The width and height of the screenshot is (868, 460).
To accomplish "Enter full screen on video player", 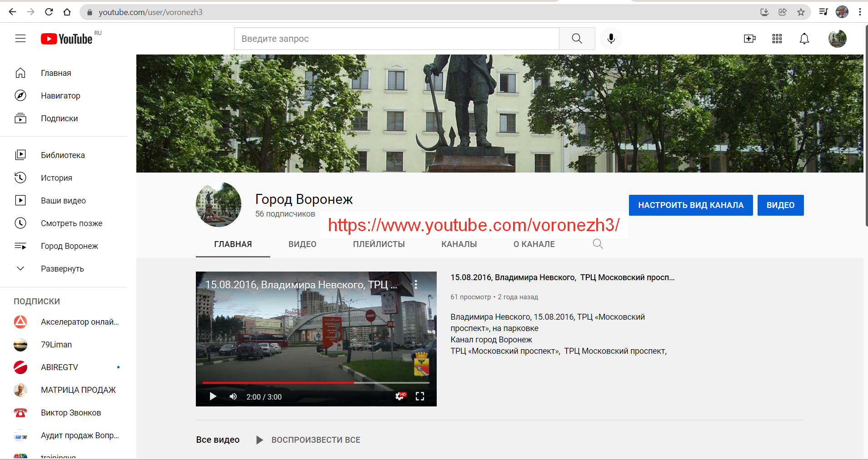I will 420,396.
